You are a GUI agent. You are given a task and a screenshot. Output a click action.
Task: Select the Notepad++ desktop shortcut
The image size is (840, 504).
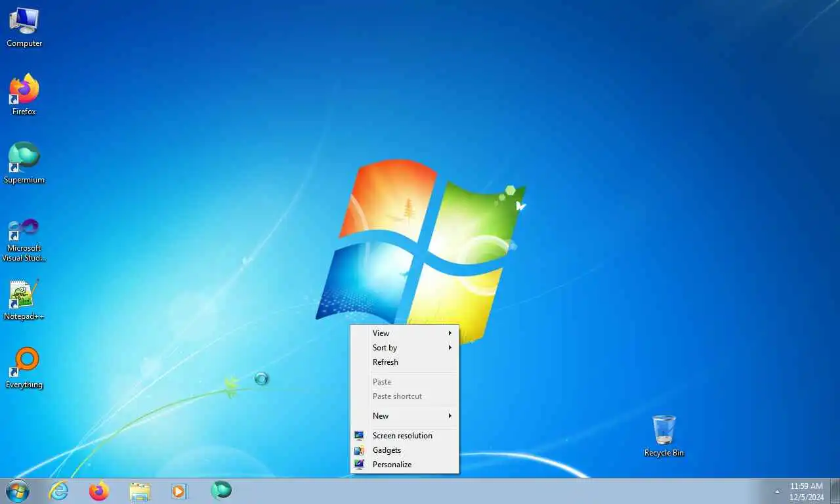[x=24, y=301]
